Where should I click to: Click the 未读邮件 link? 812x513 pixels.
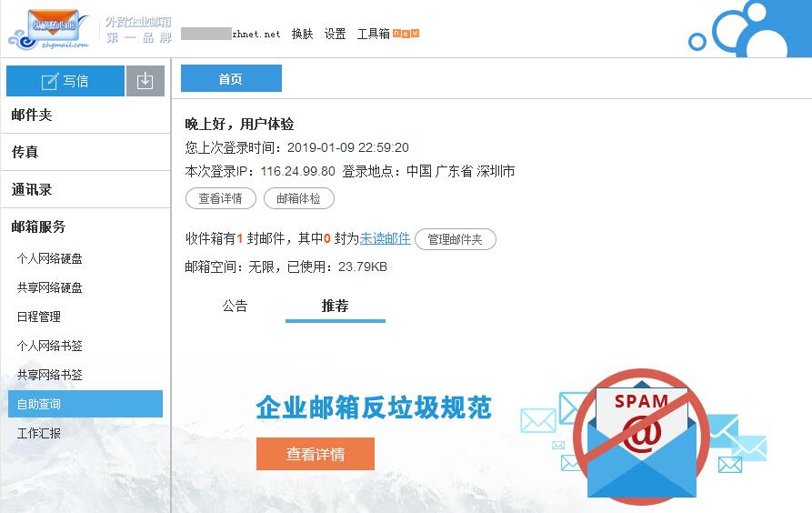click(385, 238)
